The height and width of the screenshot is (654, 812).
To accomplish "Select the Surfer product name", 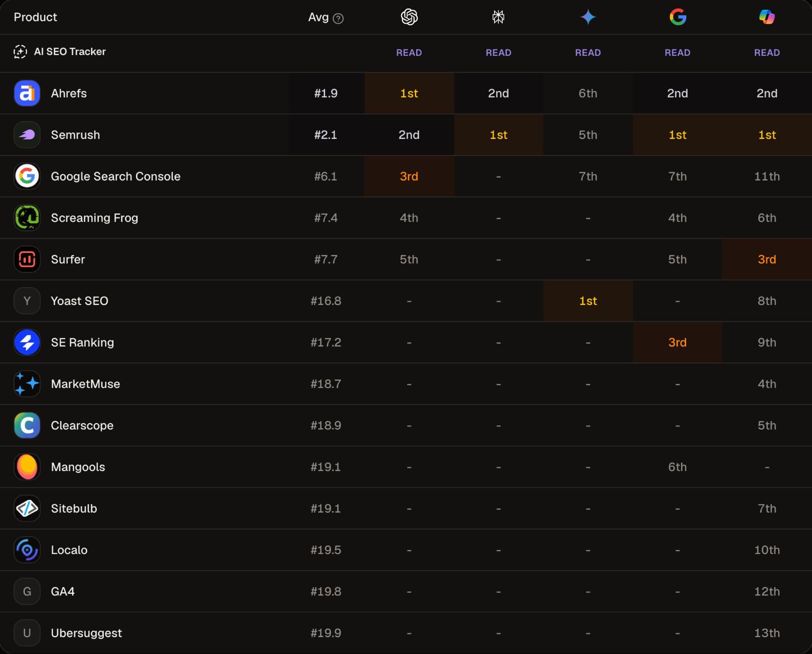I will click(x=68, y=259).
